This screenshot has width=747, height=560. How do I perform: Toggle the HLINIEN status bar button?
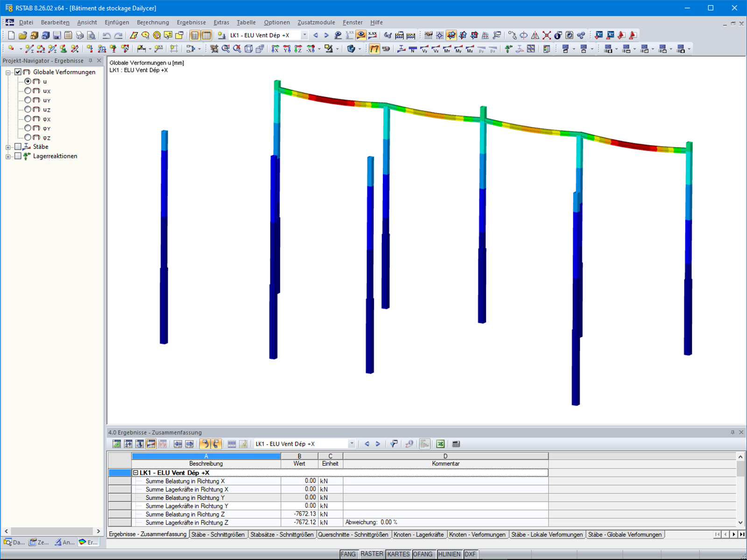click(x=450, y=554)
